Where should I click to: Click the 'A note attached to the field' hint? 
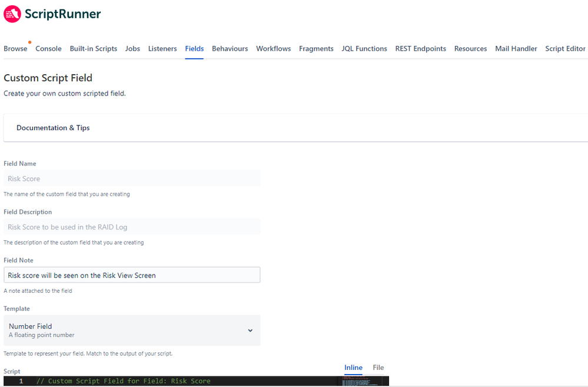[x=38, y=291]
